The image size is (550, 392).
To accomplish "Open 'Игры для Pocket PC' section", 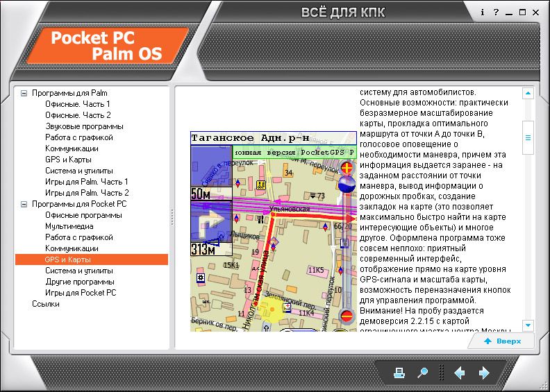I will coord(81,293).
